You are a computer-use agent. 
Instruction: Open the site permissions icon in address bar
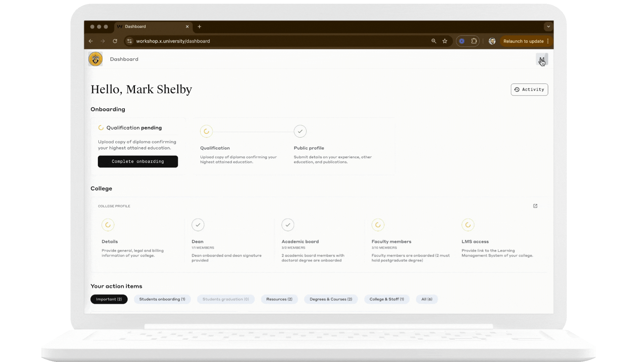[x=129, y=41]
